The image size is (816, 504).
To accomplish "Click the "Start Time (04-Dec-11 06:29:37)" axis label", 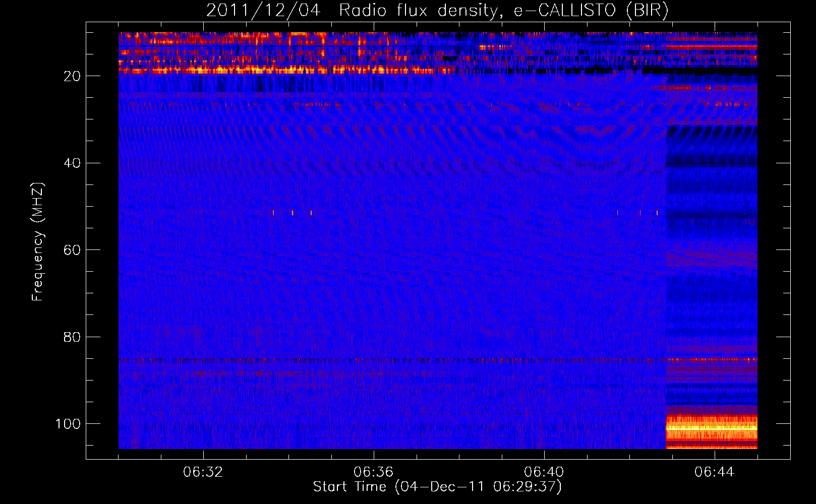I will tap(437, 487).
